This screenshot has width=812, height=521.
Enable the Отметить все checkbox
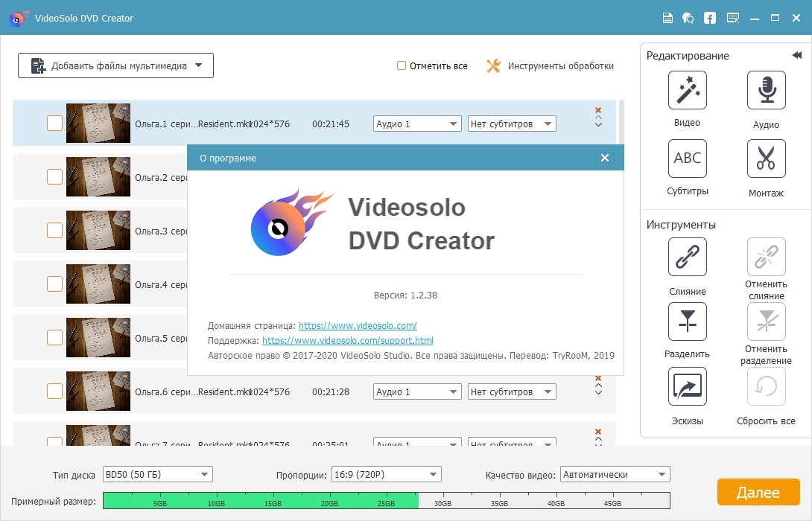coord(402,66)
